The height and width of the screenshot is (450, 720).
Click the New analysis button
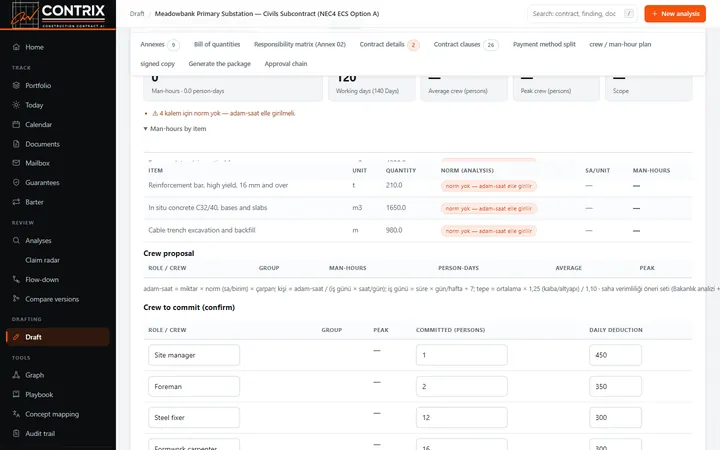coord(675,14)
